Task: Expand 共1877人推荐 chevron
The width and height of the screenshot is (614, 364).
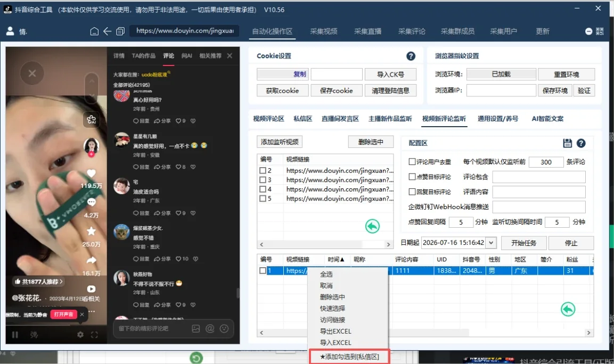Action: click(x=61, y=282)
